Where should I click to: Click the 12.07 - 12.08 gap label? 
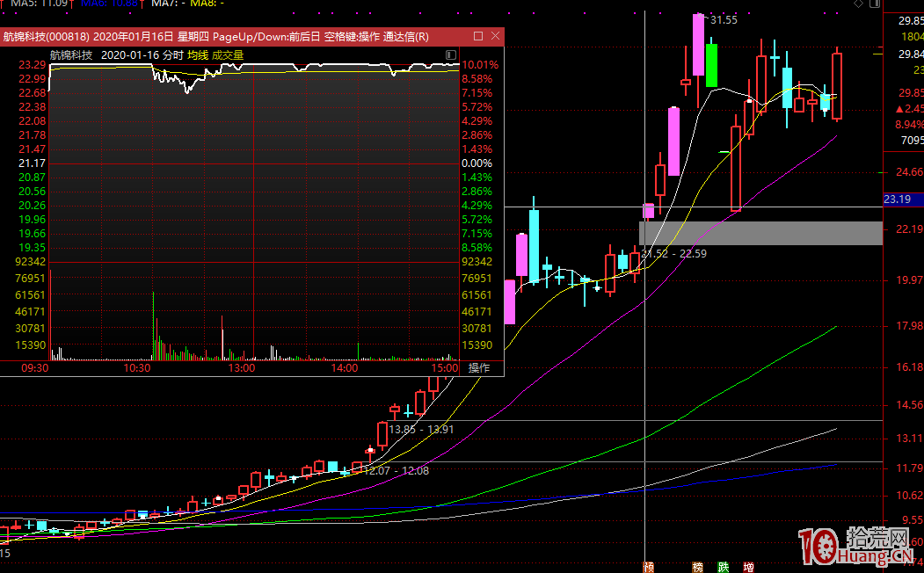click(396, 471)
